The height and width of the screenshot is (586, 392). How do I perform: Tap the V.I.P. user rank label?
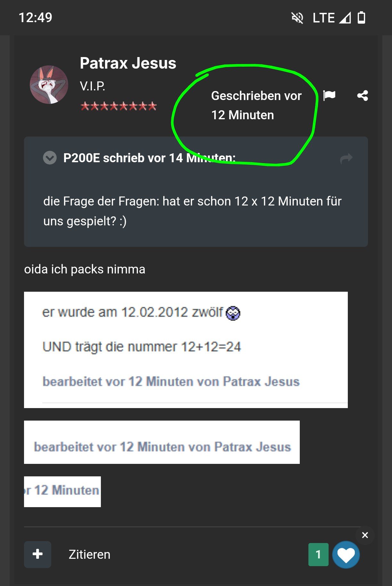[93, 86]
